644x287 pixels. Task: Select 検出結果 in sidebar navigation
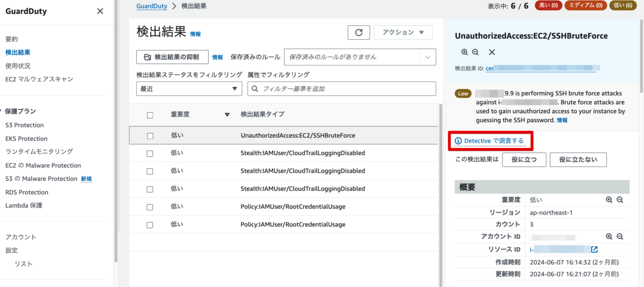click(18, 53)
